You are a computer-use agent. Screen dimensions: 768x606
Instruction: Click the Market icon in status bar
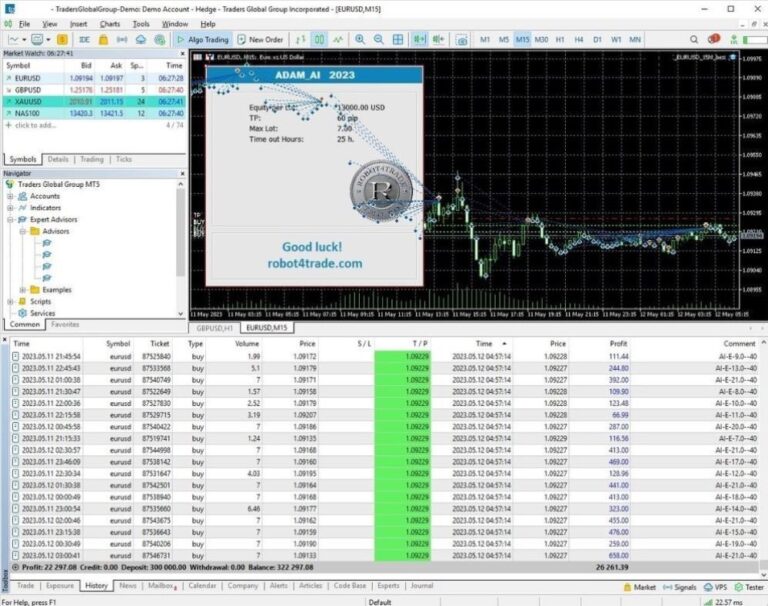click(640, 587)
